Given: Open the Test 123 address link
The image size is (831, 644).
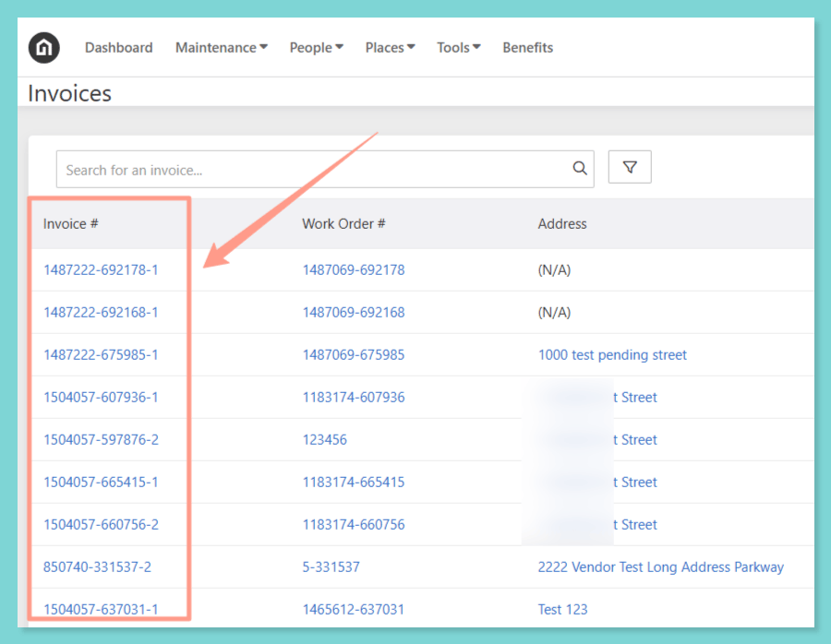Looking at the screenshot, I should 563,610.
